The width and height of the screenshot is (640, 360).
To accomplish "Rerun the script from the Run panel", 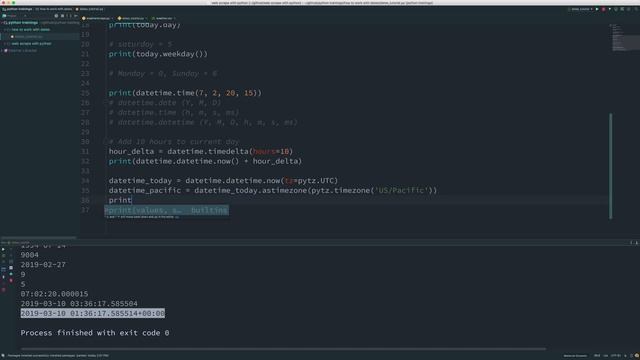I will 4,249.
